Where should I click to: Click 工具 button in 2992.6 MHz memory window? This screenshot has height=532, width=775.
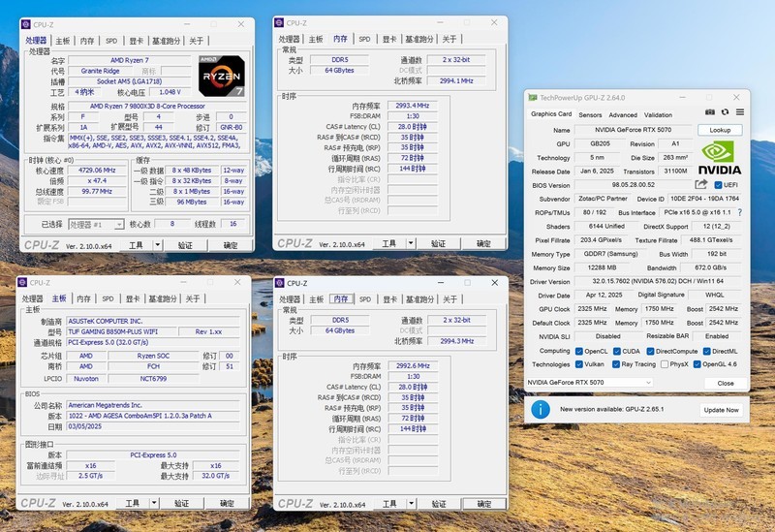(x=389, y=504)
